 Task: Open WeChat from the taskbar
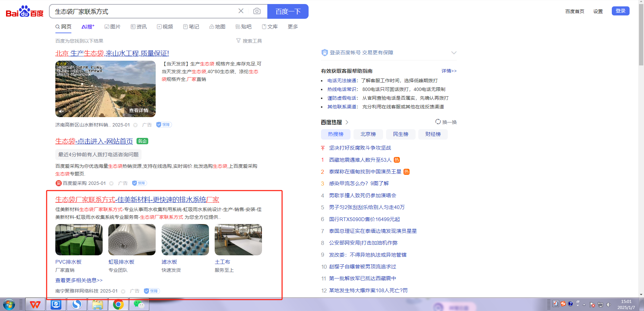pos(139,305)
